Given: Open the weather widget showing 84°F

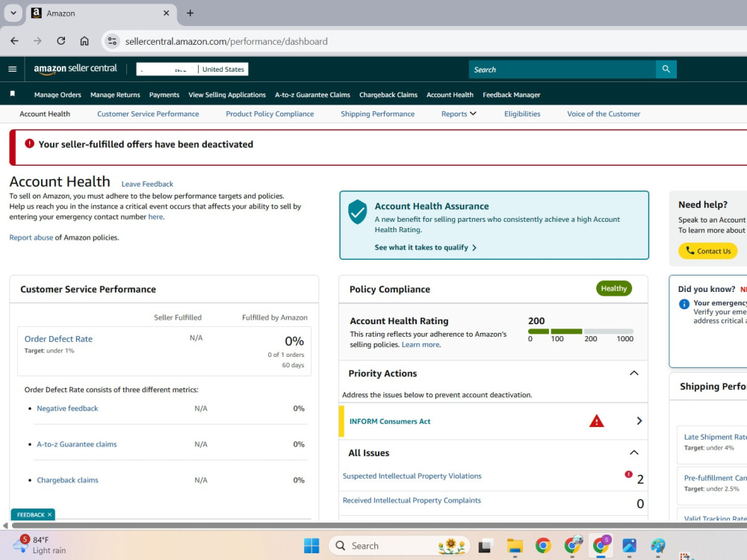Looking at the screenshot, I should (40, 545).
